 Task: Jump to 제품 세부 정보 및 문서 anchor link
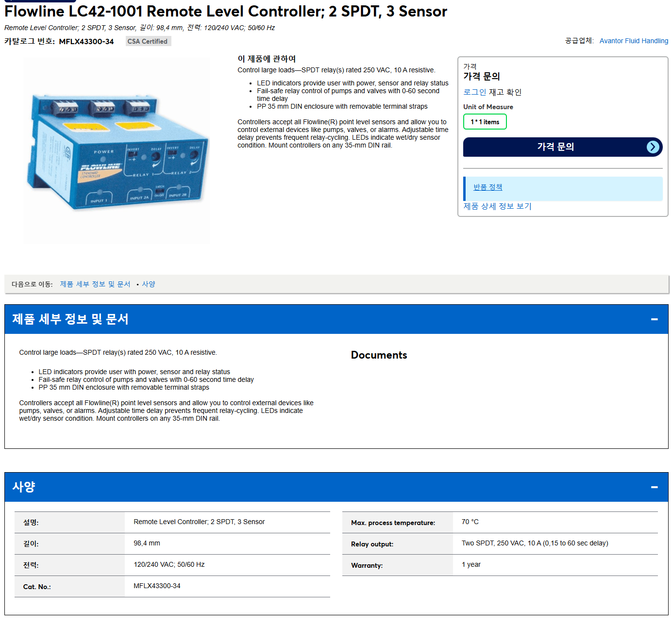coord(95,284)
